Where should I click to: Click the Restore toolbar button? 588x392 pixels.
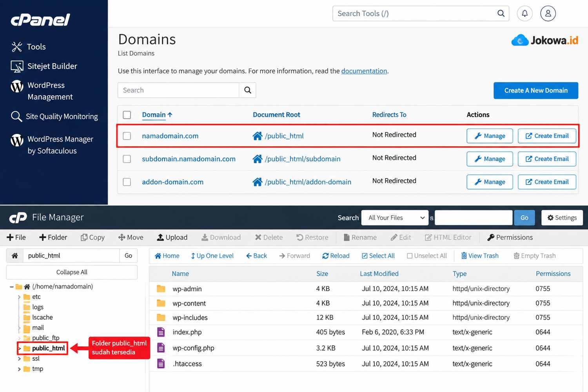[312, 238]
